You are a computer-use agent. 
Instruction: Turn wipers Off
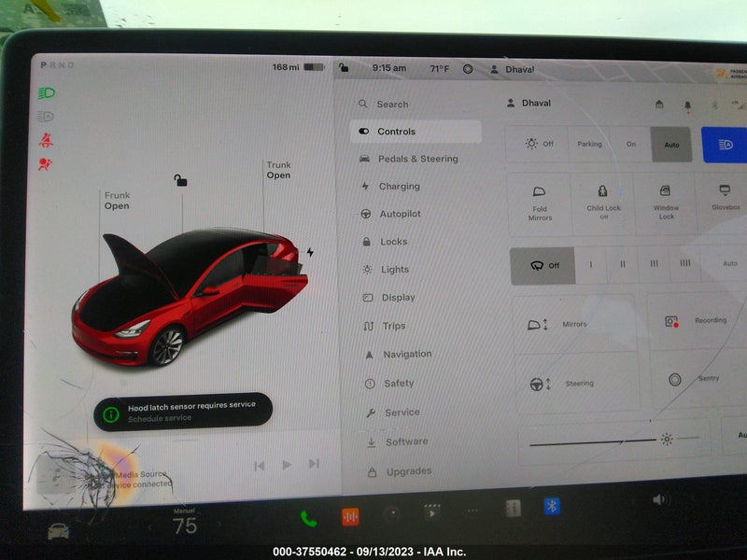click(x=543, y=266)
